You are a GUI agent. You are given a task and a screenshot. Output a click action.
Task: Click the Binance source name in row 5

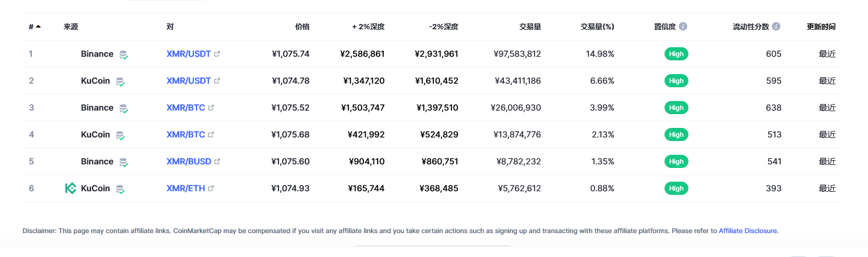pos(97,161)
